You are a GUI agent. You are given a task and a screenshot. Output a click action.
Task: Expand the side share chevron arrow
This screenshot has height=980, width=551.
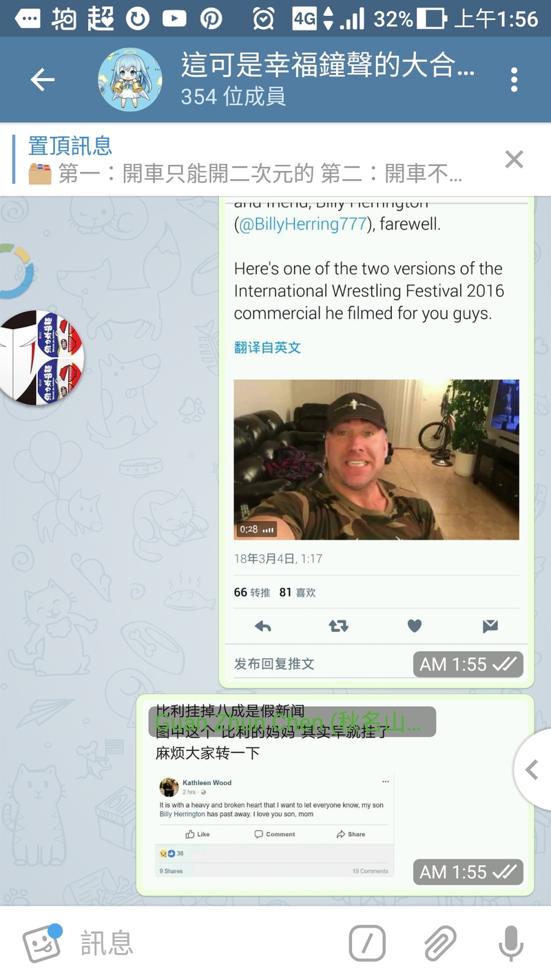532,769
